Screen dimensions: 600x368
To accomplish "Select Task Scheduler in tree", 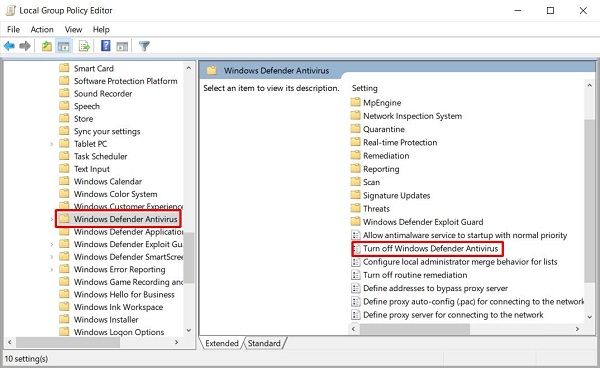I will [101, 156].
